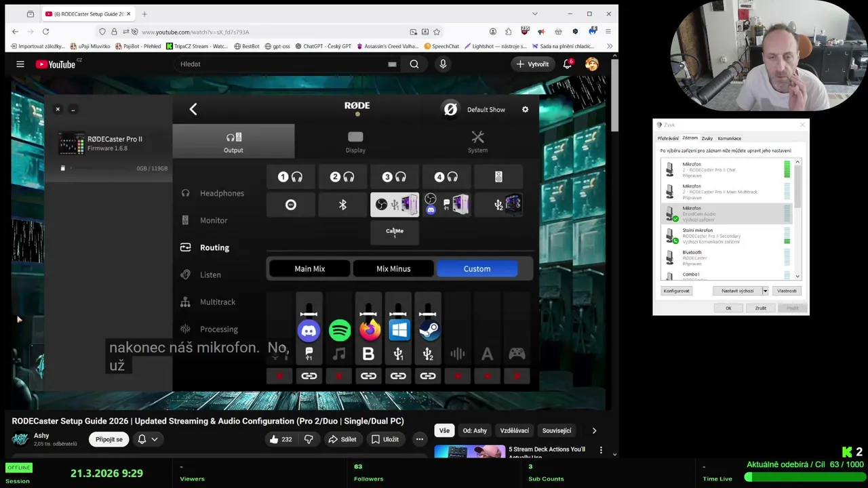Select Monitor in RODE sidebar
The image size is (868, 488).
pos(204,220)
